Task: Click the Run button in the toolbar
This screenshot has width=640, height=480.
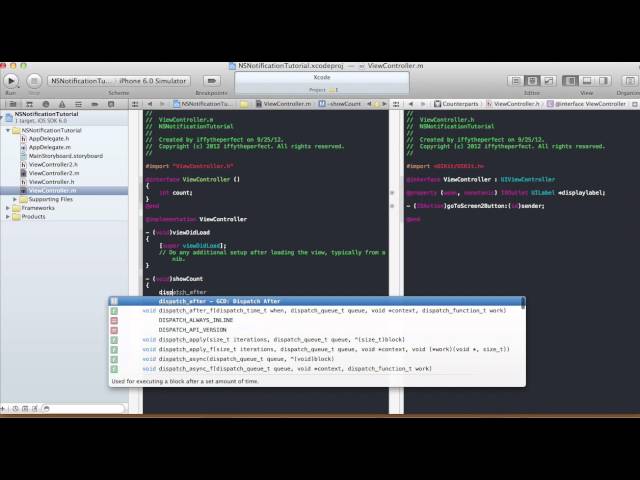Action: [x=11, y=81]
